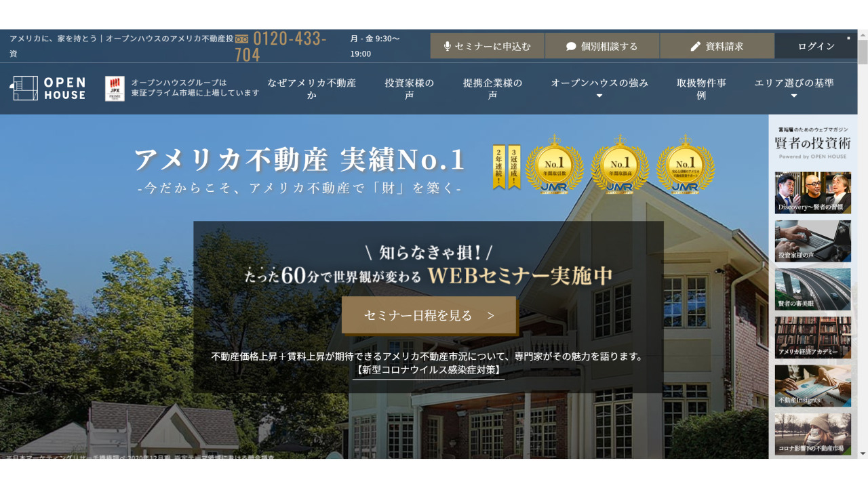The image size is (868, 488).
Task: Open 投資家様の声 nav menu item
Action: pos(410,89)
